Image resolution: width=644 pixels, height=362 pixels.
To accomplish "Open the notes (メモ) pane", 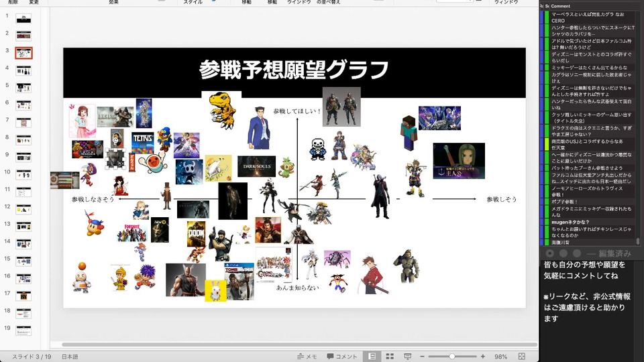I will (x=307, y=357).
